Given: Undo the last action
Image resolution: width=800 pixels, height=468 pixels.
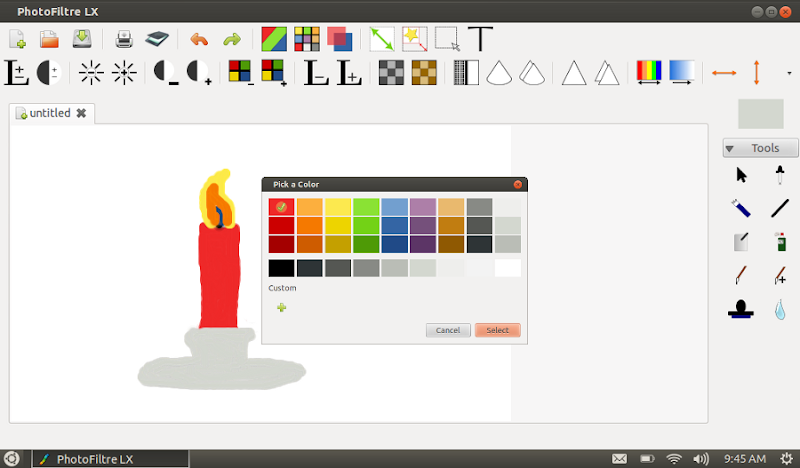Looking at the screenshot, I should coord(199,39).
